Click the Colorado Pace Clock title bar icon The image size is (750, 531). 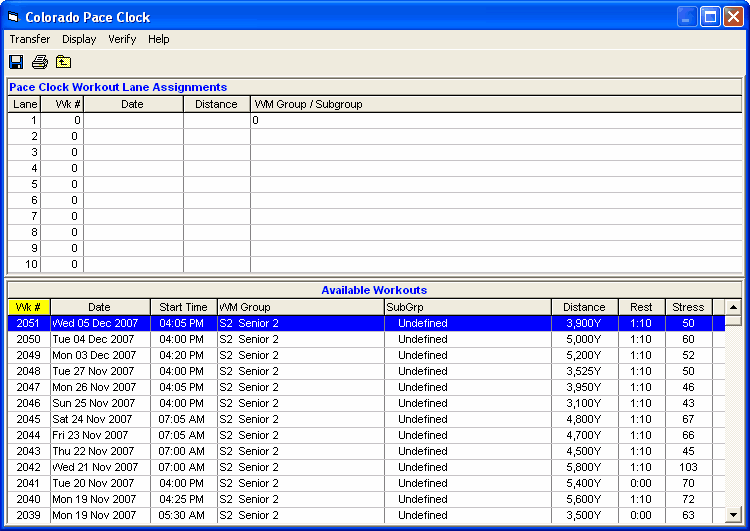click(x=12, y=17)
